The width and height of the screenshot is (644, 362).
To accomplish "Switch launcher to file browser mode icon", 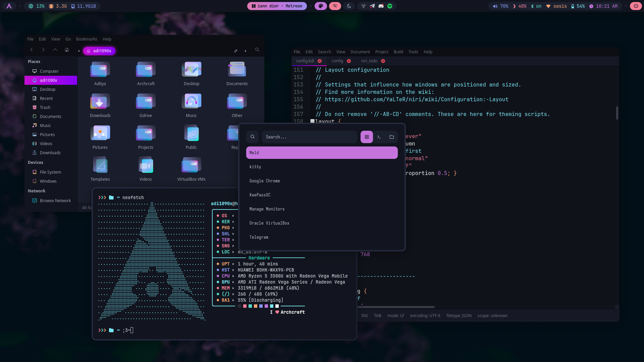I will tap(391, 137).
